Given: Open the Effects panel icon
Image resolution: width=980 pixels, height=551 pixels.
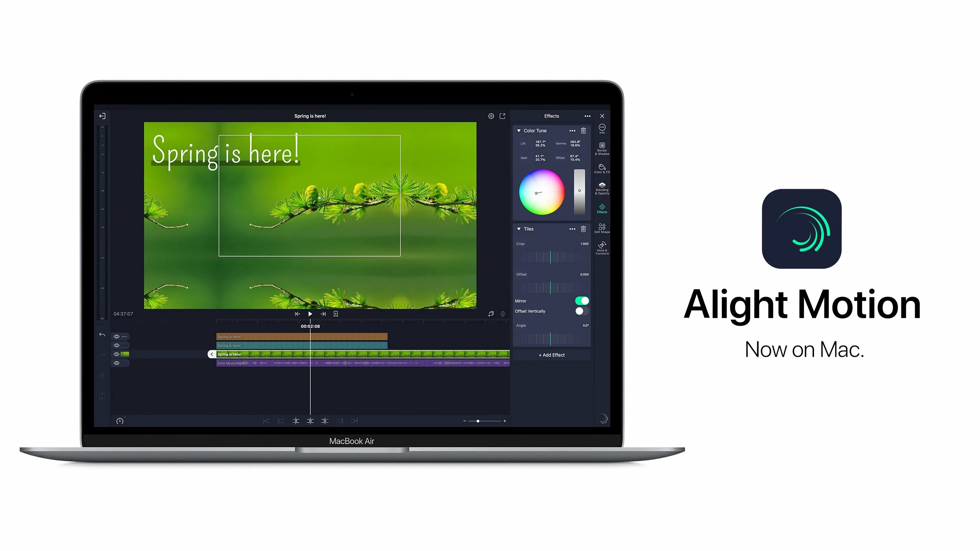Looking at the screenshot, I should click(x=601, y=207).
